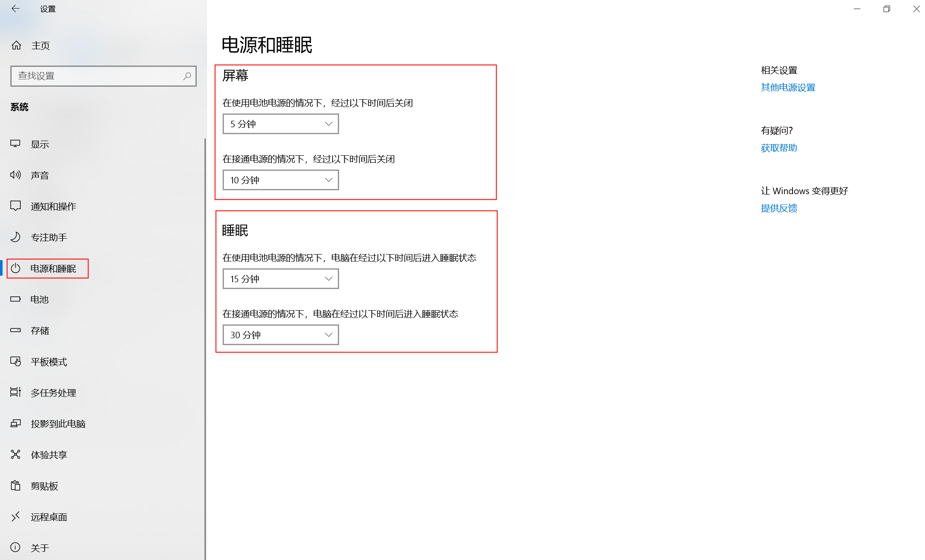The width and height of the screenshot is (925, 560).
Task: Click the 获取帮助 link
Action: point(779,148)
